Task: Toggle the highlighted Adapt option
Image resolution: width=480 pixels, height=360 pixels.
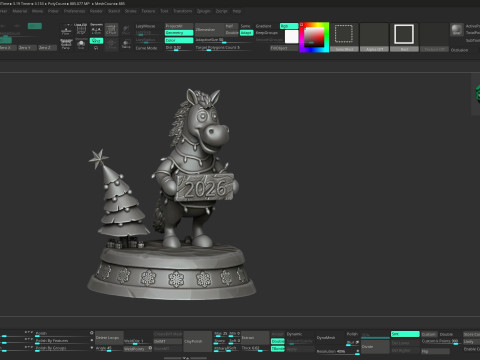Action: [x=247, y=33]
